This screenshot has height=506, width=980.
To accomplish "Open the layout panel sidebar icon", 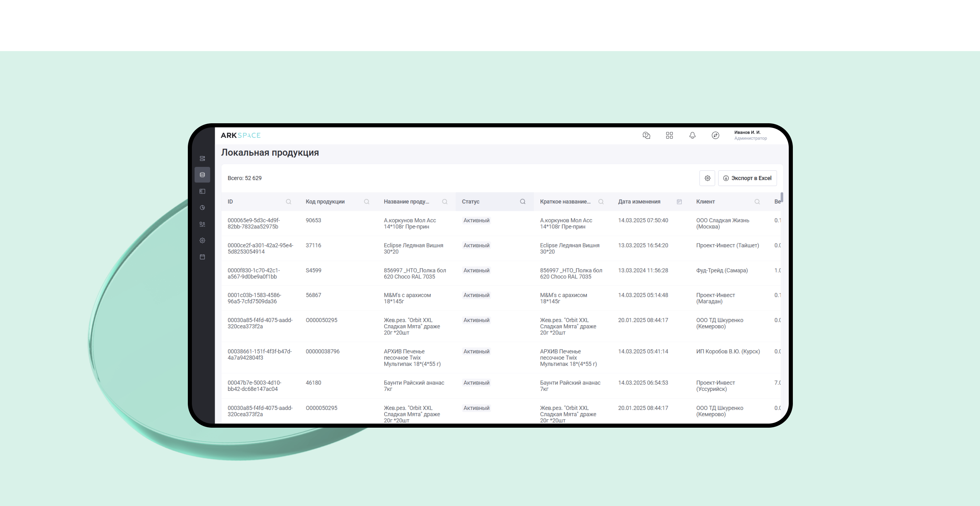I will [x=202, y=191].
